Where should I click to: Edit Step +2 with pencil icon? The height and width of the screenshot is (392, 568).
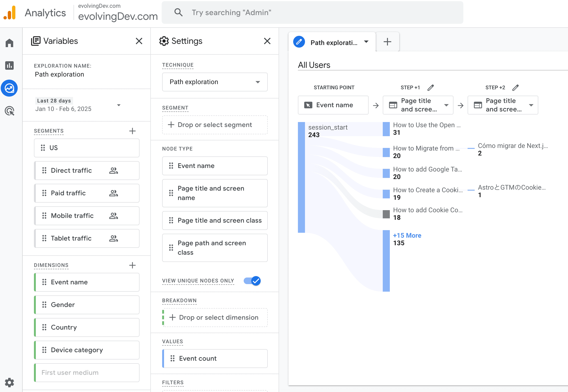pos(515,87)
